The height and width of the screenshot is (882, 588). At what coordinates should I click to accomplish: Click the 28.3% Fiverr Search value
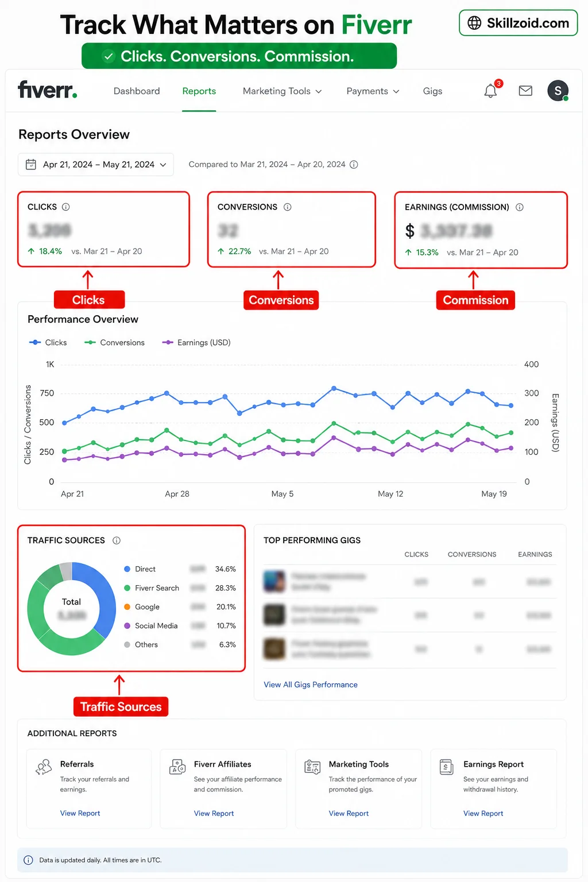click(226, 588)
